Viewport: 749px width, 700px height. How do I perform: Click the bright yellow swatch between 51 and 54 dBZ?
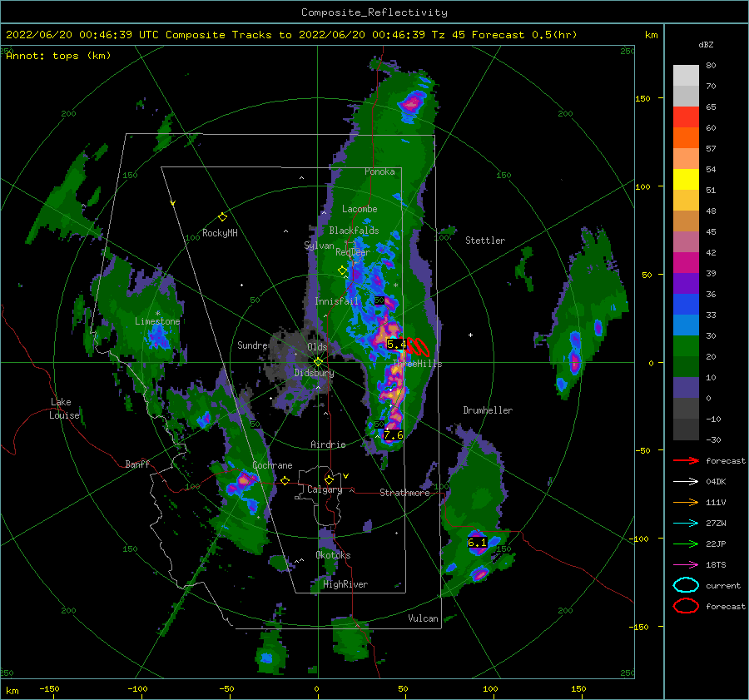point(686,180)
